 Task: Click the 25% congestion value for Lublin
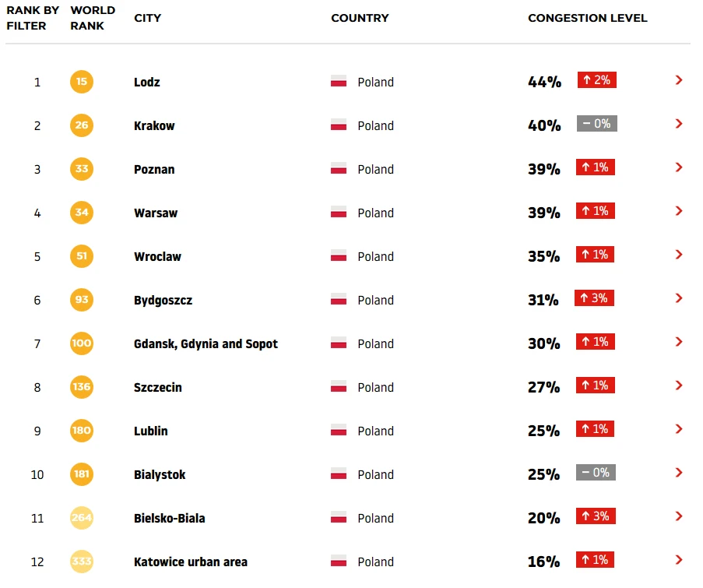543,431
